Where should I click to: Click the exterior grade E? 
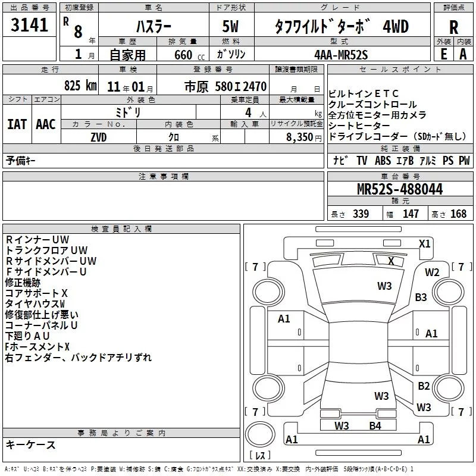[443, 54]
